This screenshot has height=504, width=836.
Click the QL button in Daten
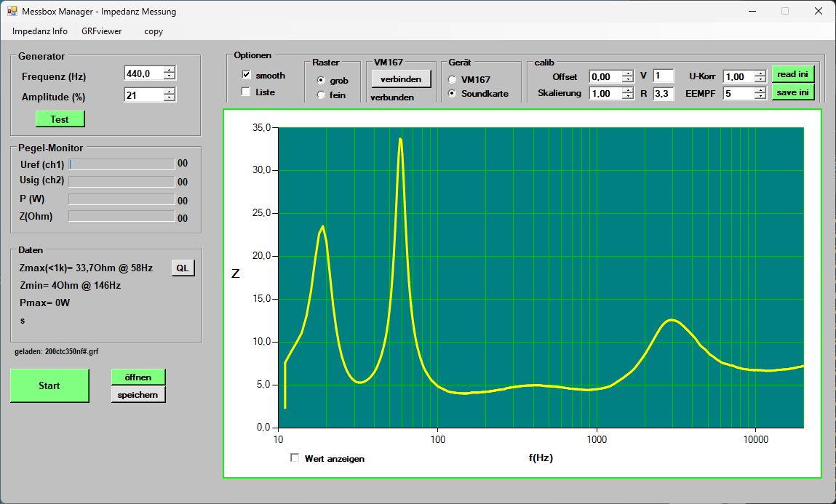click(x=183, y=268)
